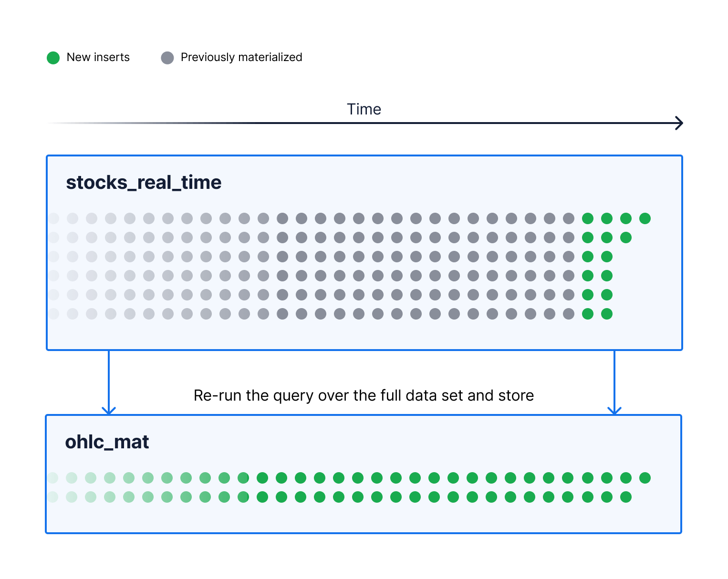Click the left downward arrowhead into ohlc_mat

pos(109,410)
